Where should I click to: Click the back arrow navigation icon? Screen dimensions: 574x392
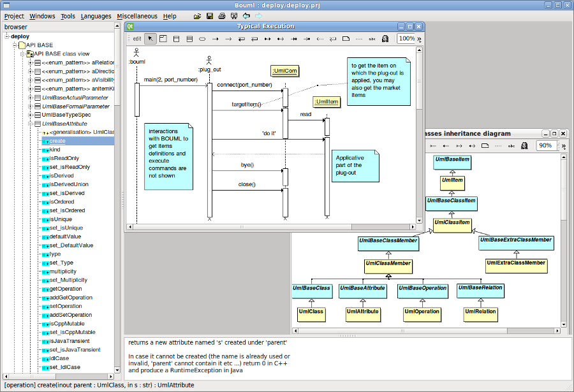coord(246,16)
